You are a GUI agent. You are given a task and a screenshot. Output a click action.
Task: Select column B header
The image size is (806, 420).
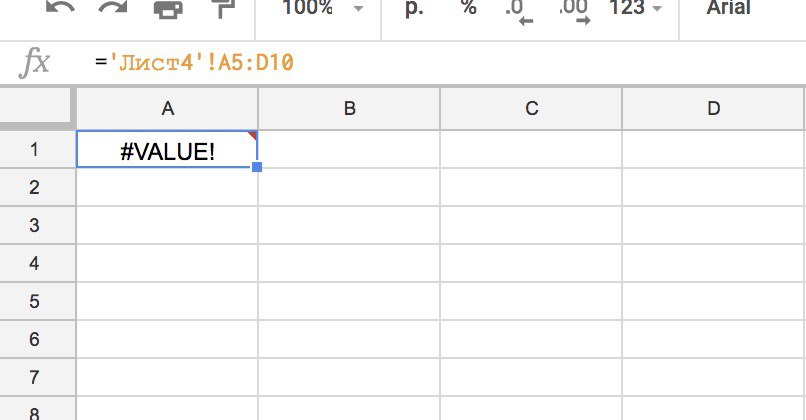coord(349,109)
